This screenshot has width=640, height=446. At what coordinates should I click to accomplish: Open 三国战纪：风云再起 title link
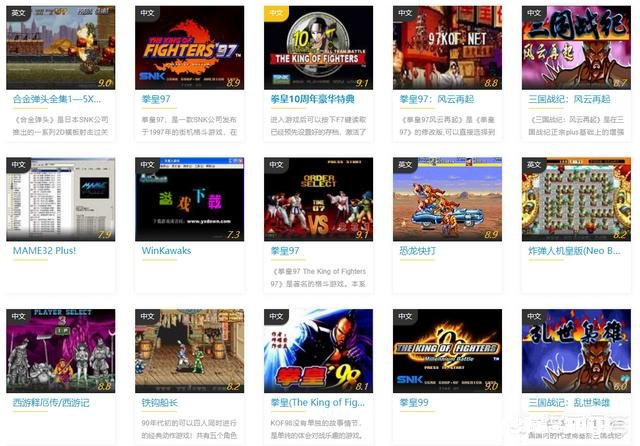(x=569, y=99)
